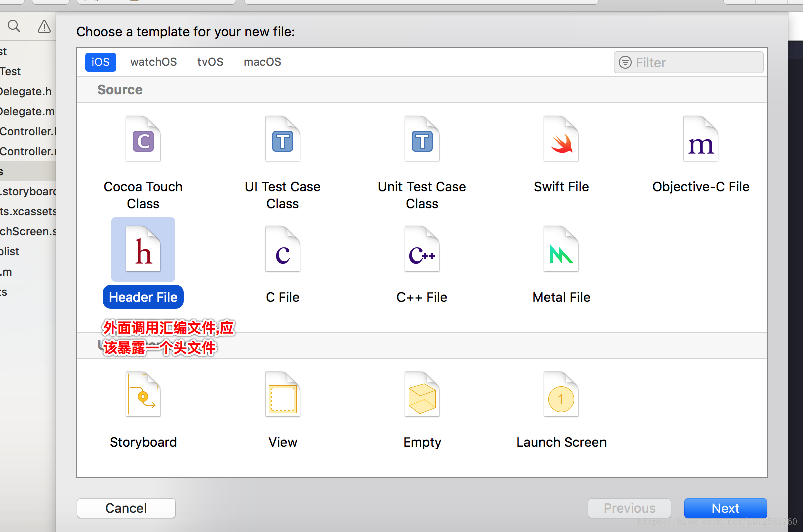
Task: Click the C++ File label
Action: [422, 297]
